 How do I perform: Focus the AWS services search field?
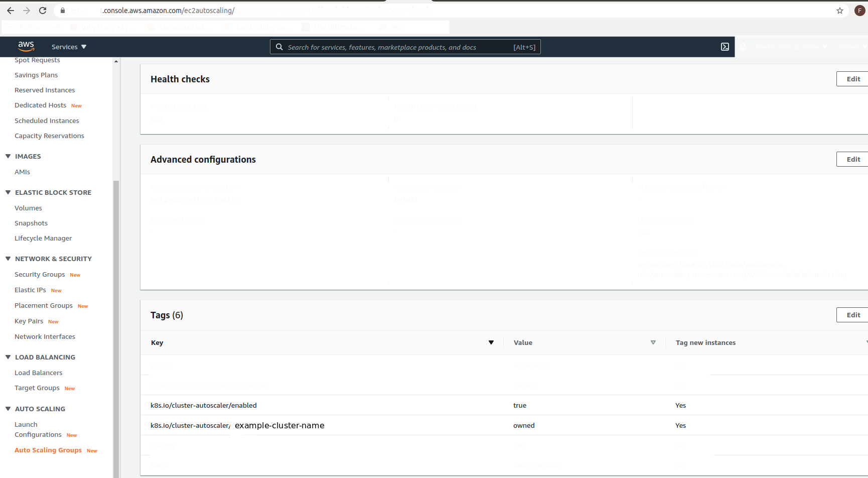(x=405, y=47)
